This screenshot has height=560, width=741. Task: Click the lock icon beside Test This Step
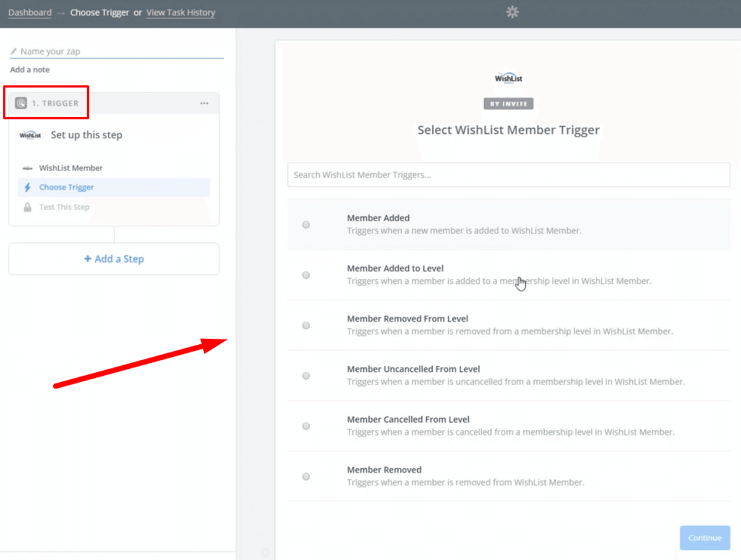tap(28, 208)
